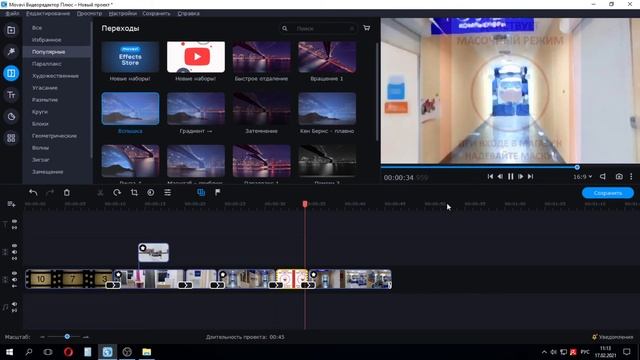The height and width of the screenshot is (360, 640).
Task: Click the blue Сохранить export button
Action: point(608,193)
